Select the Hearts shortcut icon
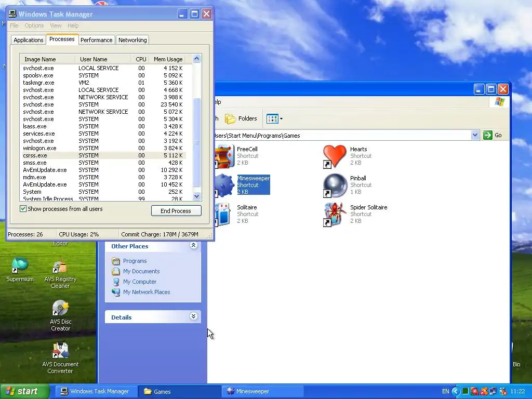The image size is (532, 399). (335, 156)
